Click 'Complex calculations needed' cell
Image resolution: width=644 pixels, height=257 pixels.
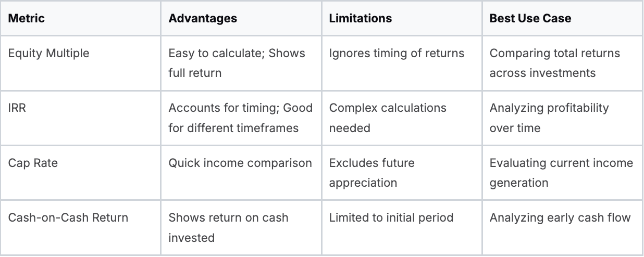[388, 118]
